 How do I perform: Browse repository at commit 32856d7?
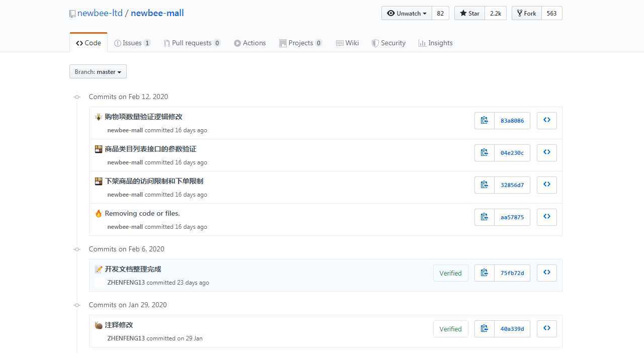click(x=547, y=185)
